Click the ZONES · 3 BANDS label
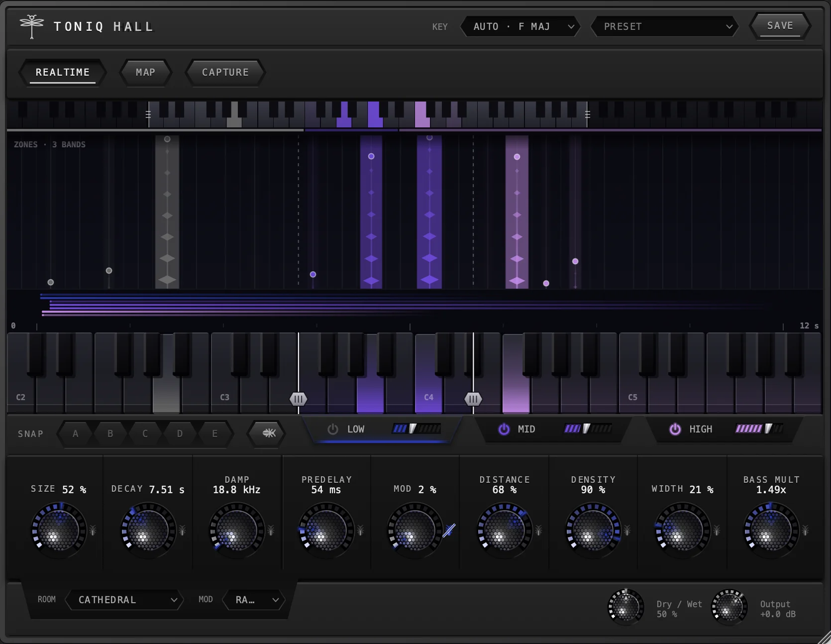 click(50, 144)
